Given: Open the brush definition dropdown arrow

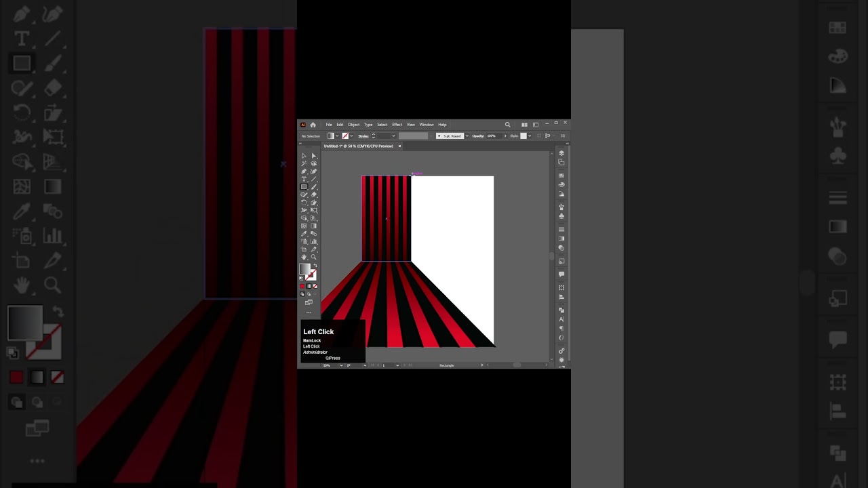Looking at the screenshot, I should click(x=467, y=136).
